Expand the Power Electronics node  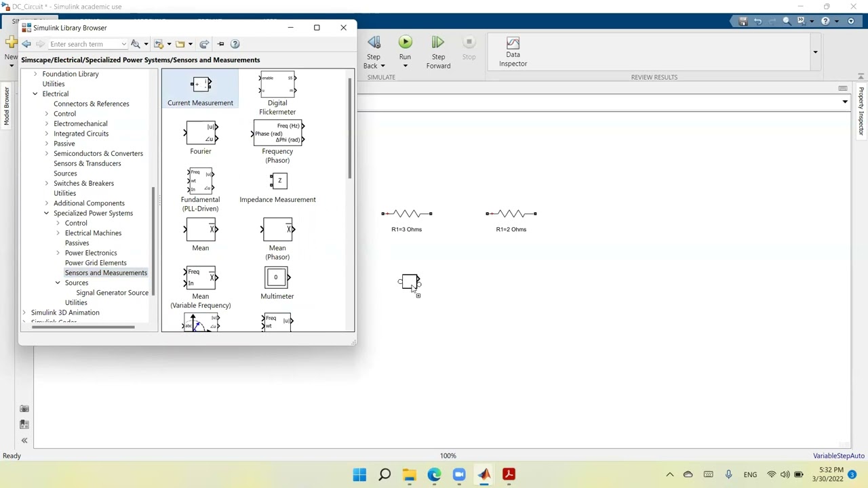[x=58, y=253]
